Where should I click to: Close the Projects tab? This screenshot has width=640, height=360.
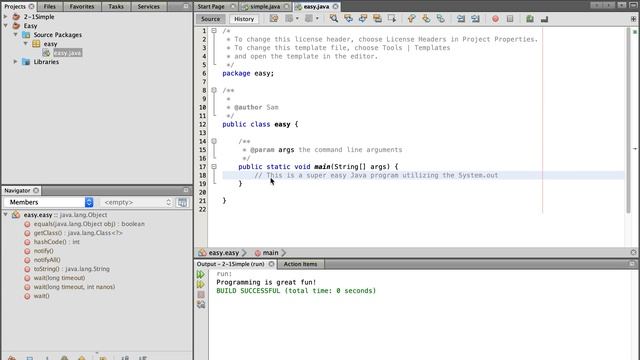[31, 7]
